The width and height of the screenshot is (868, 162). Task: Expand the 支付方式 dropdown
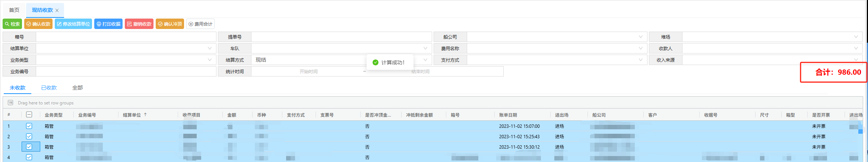(x=640, y=60)
